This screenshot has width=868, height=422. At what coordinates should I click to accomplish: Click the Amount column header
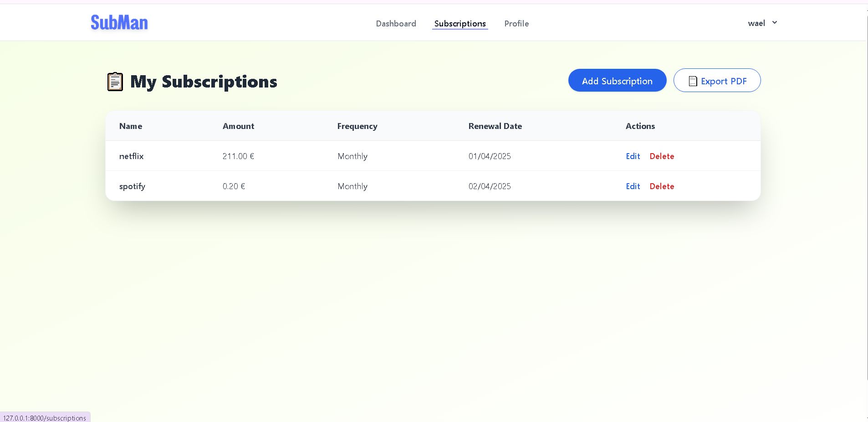point(238,126)
